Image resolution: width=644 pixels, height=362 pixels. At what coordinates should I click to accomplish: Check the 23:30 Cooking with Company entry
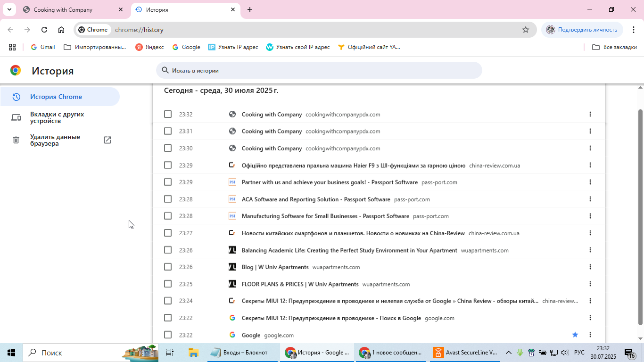click(x=168, y=148)
